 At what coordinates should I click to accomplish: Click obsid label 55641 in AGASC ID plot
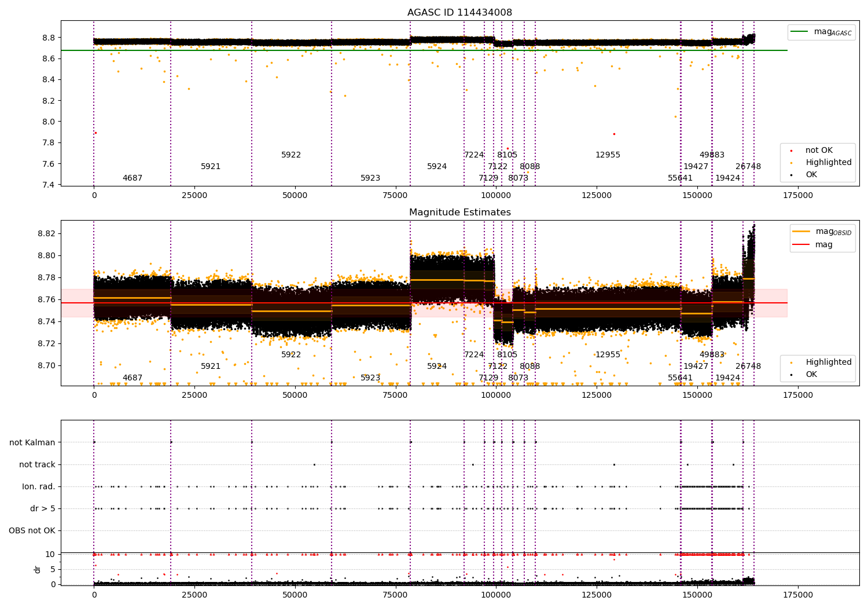coord(680,178)
